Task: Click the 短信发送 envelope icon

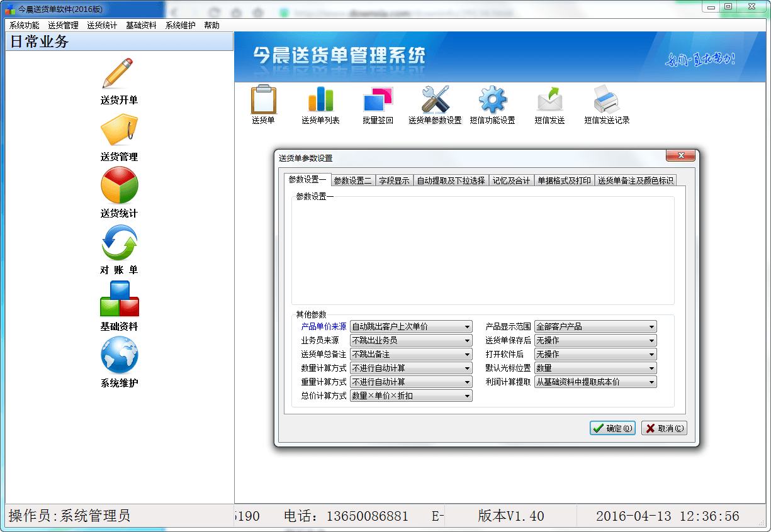Action: coord(549,101)
